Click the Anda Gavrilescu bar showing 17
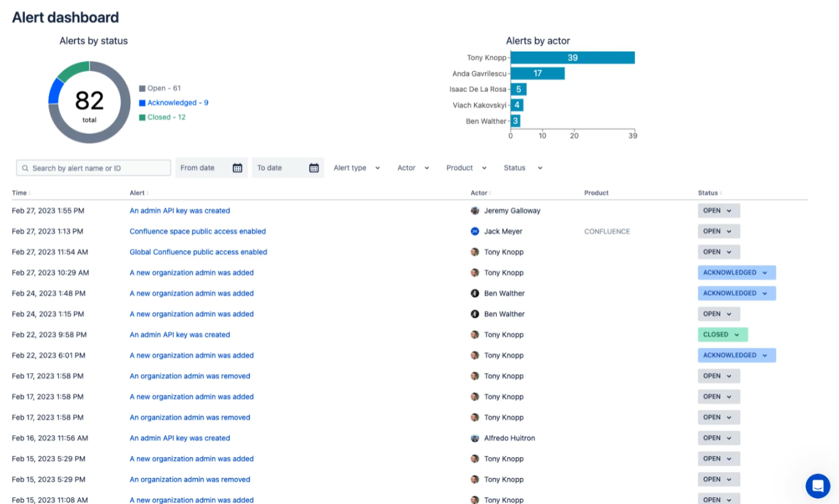 [x=537, y=74]
